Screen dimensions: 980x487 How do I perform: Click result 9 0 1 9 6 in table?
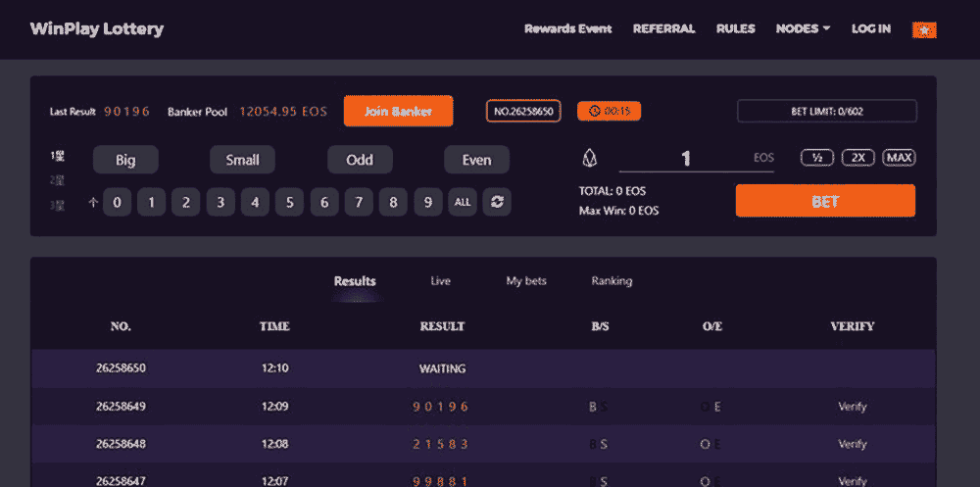(x=441, y=407)
